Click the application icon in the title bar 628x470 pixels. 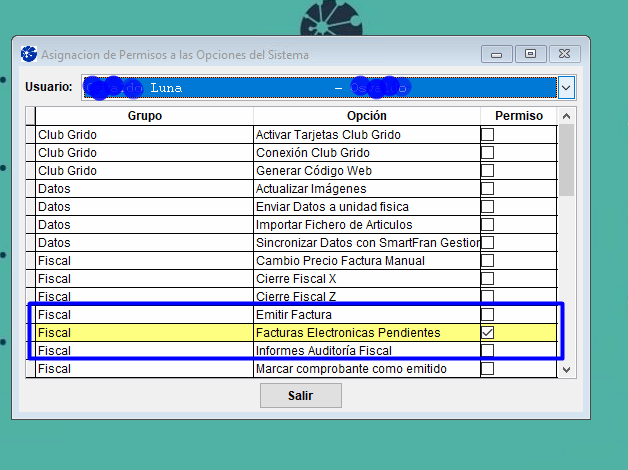click(x=28, y=54)
